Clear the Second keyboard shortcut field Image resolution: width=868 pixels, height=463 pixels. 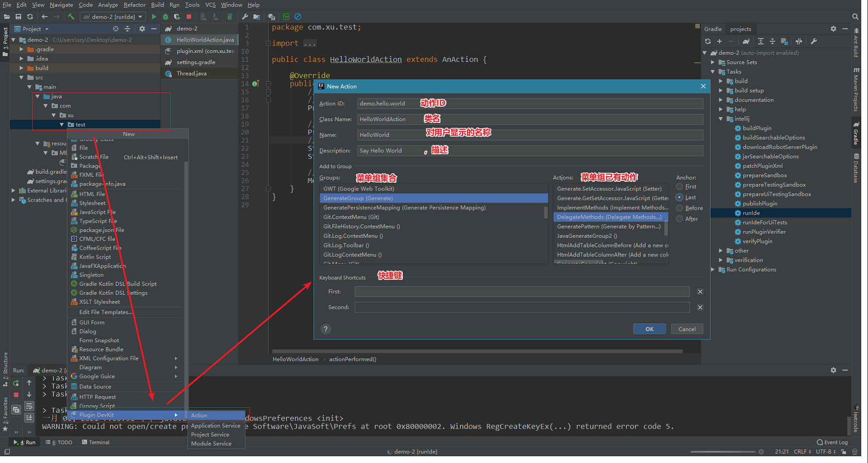pos(700,307)
